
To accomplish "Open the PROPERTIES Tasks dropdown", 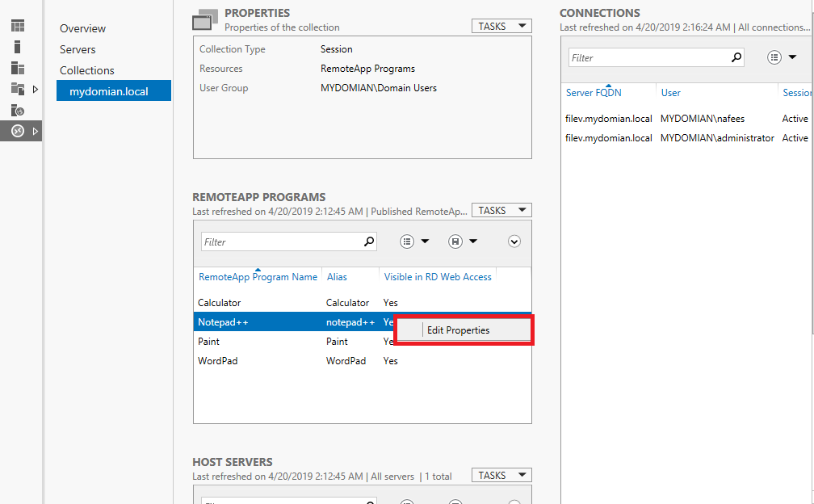I will click(501, 25).
